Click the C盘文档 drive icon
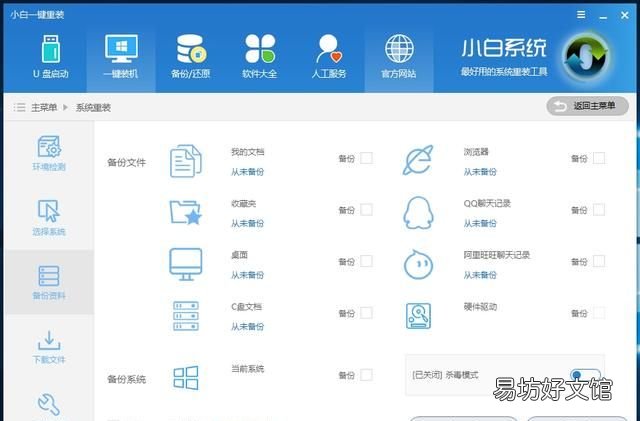 (186, 316)
